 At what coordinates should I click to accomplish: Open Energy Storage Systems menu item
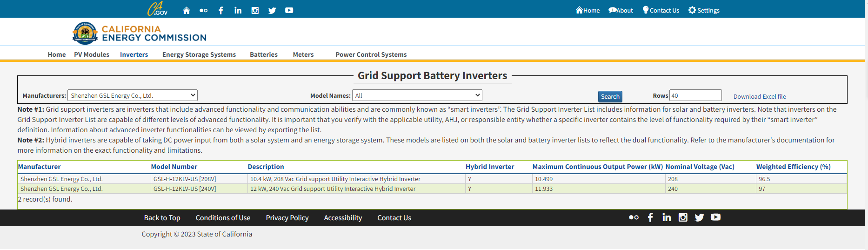[199, 54]
